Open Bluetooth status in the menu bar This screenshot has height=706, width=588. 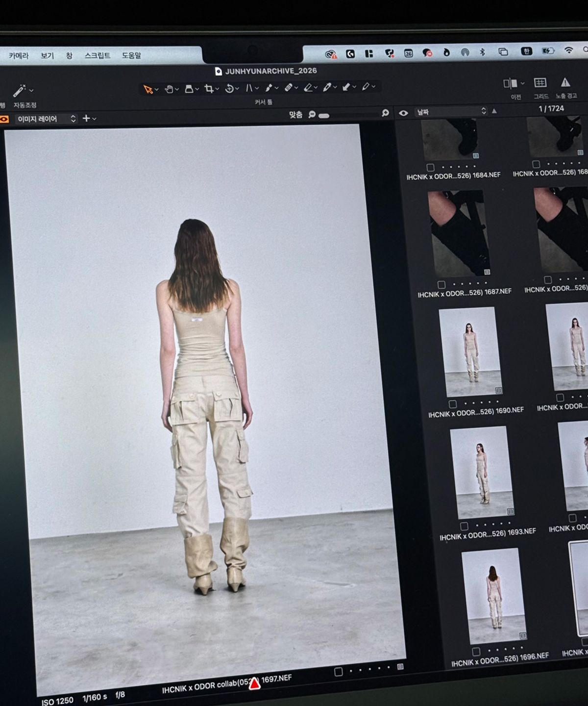482,52
